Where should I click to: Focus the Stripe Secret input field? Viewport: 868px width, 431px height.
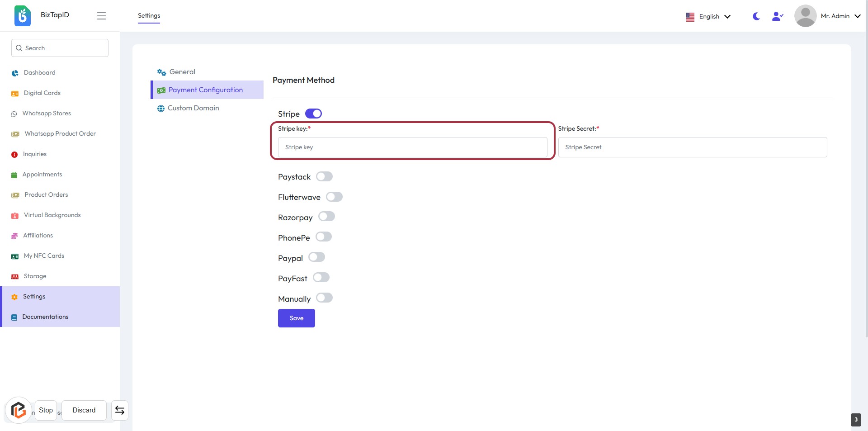(692, 147)
